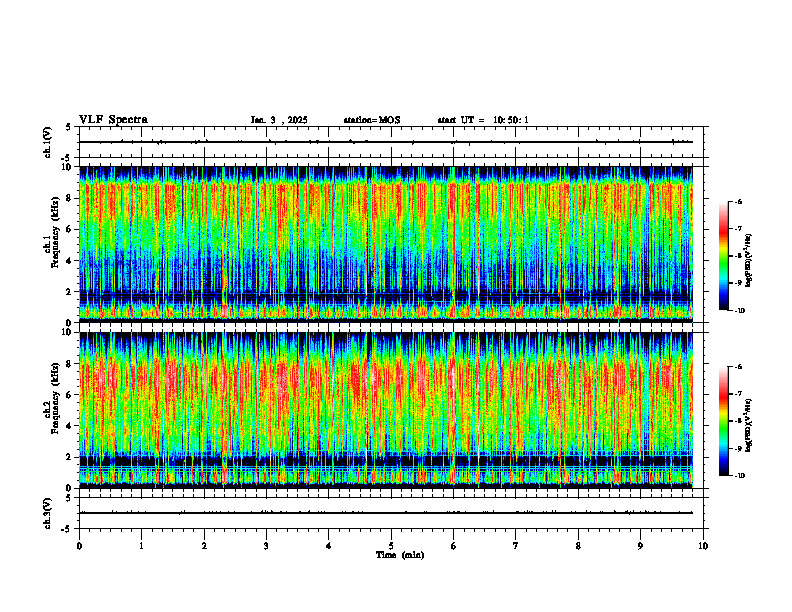Screen dimensions: 792x612
Task: Click time axis tick label "6"
Action: 454,546
